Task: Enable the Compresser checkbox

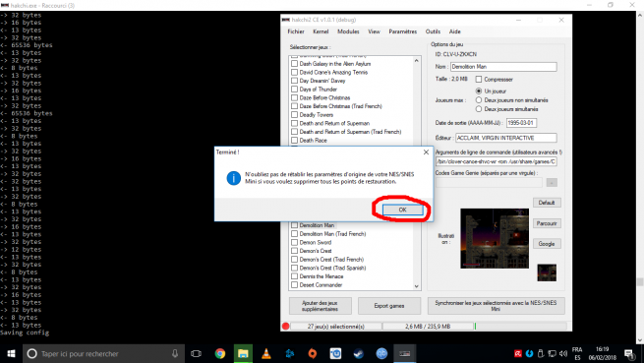Action: (x=479, y=79)
